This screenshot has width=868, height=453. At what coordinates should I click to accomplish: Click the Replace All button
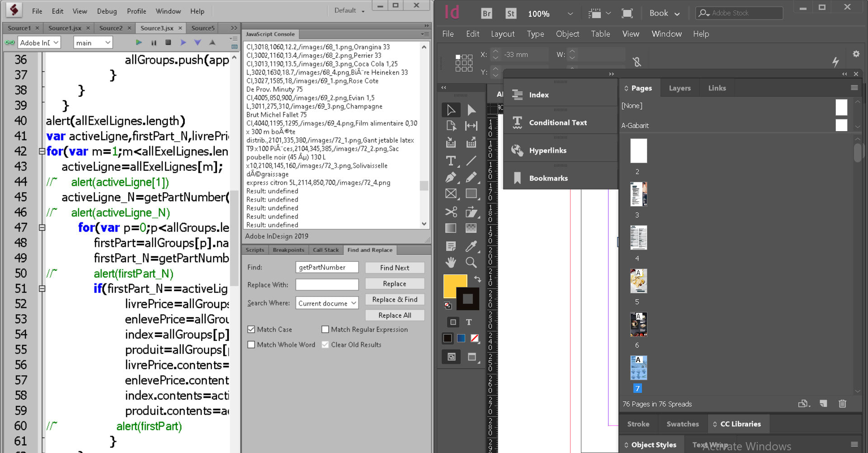coord(394,315)
